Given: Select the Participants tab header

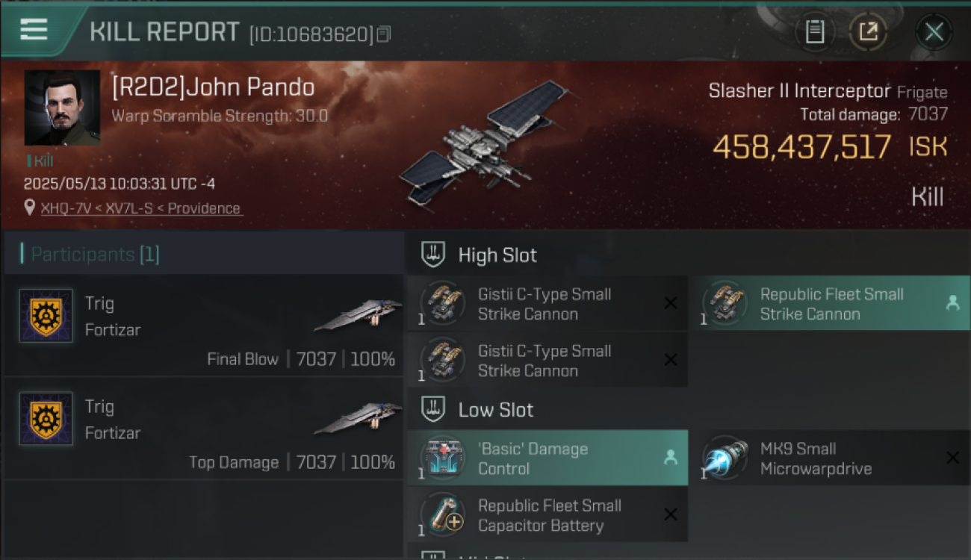Looking at the screenshot, I should 90,255.
